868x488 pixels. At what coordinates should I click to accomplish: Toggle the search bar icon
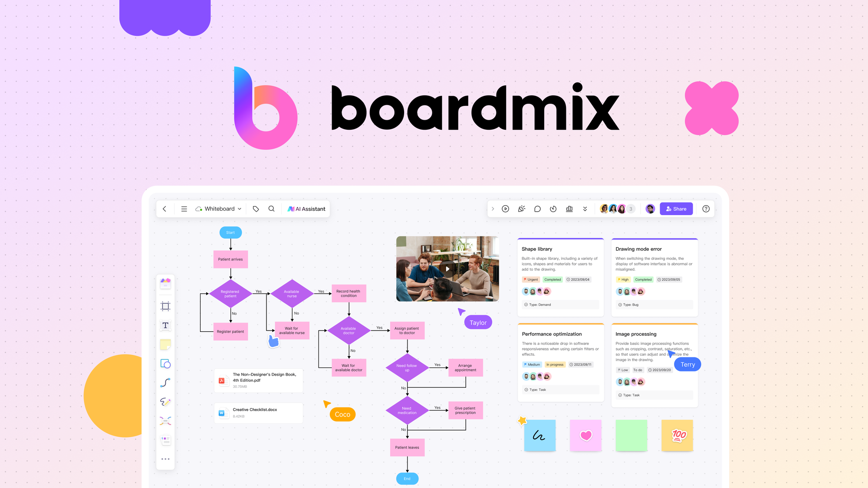pos(271,209)
